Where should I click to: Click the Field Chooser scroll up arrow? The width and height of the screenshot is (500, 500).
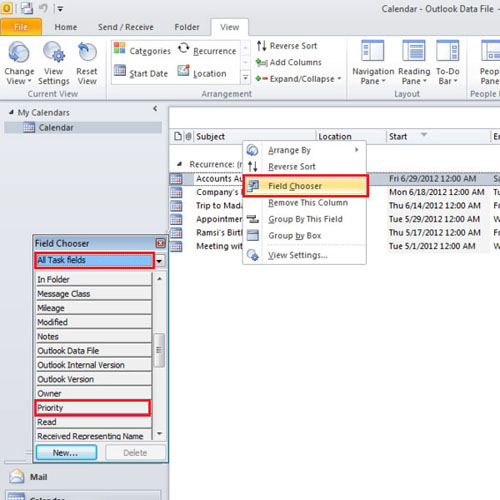(x=159, y=279)
